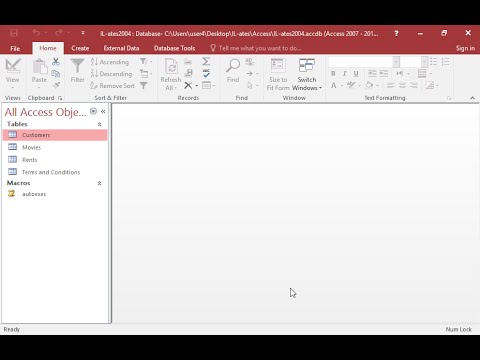Open the font name dropdown arrow
The height and width of the screenshot is (360, 480).
396,62
